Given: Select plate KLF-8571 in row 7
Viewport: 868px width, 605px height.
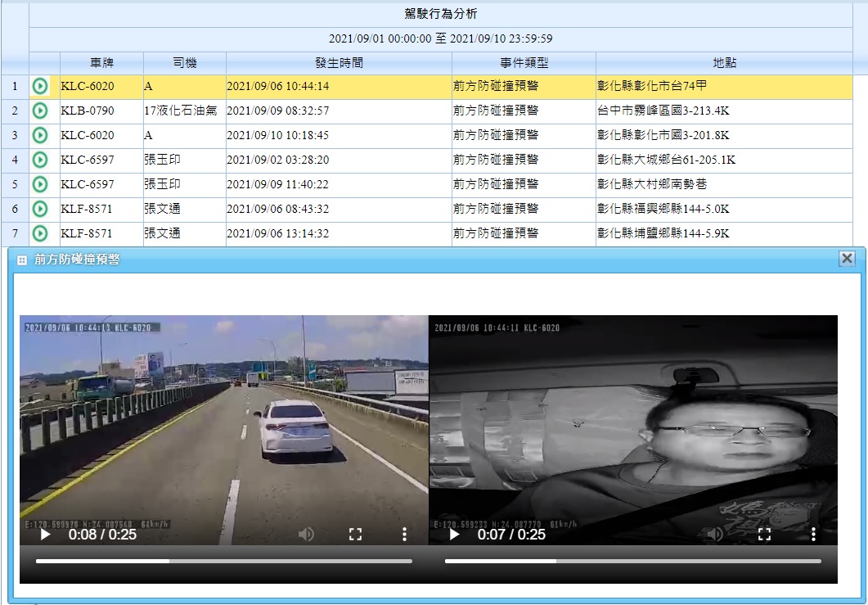Looking at the screenshot, I should (x=102, y=233).
